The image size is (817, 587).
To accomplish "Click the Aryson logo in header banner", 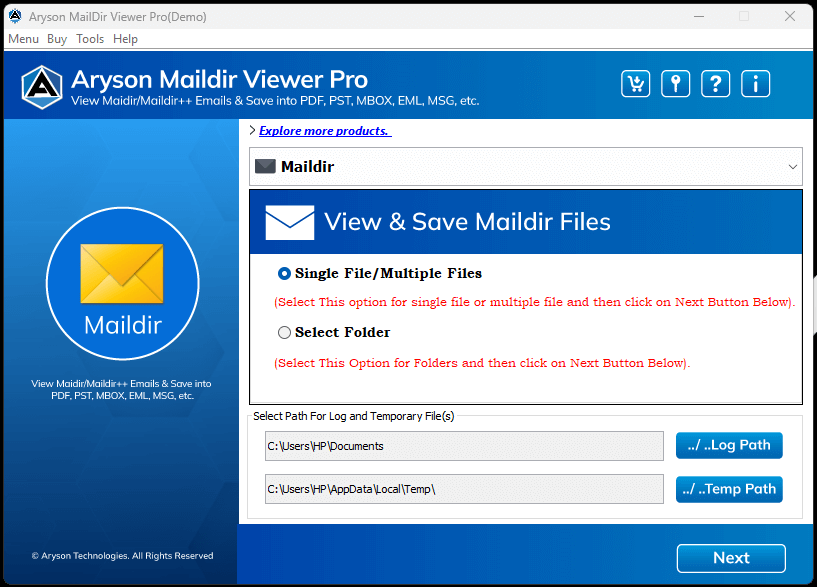I will [42, 87].
